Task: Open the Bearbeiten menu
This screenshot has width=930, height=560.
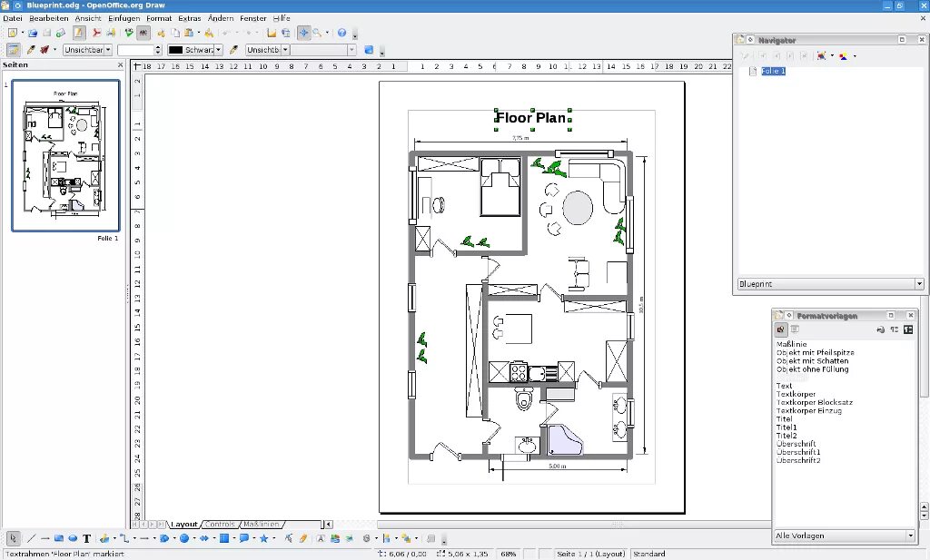Action: click(49, 18)
